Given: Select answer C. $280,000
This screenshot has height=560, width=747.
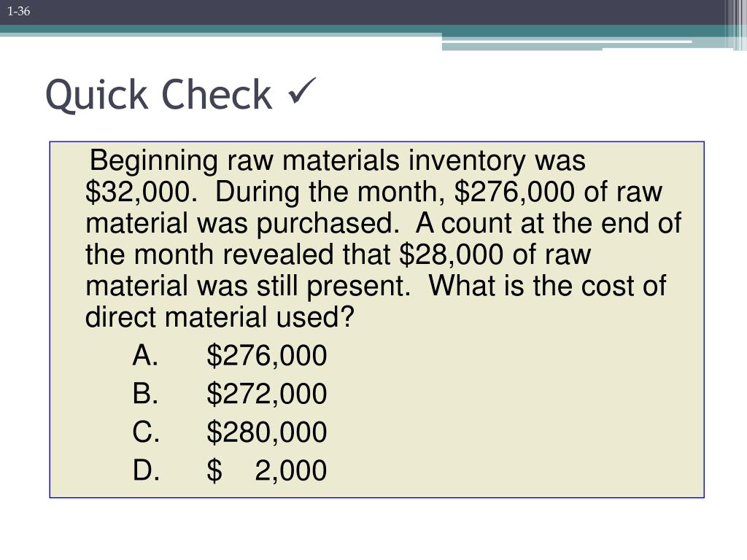Looking at the screenshot, I should pos(230,432).
